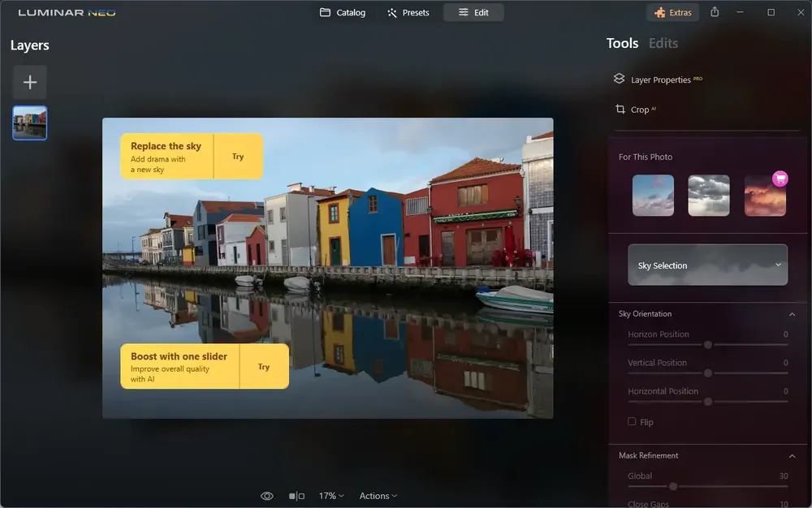
Task: Click Try on Replace the sky
Action: coord(238,157)
